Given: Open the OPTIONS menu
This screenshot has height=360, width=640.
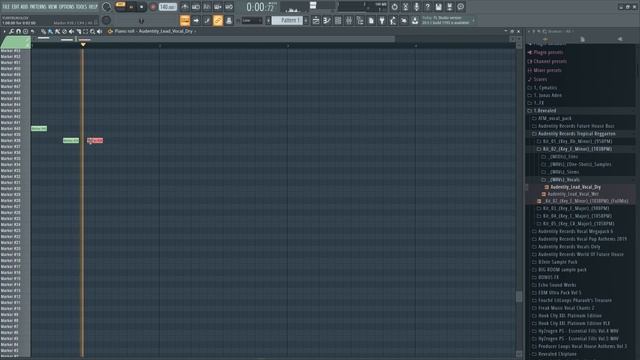Looking at the screenshot, I should 67,7.
